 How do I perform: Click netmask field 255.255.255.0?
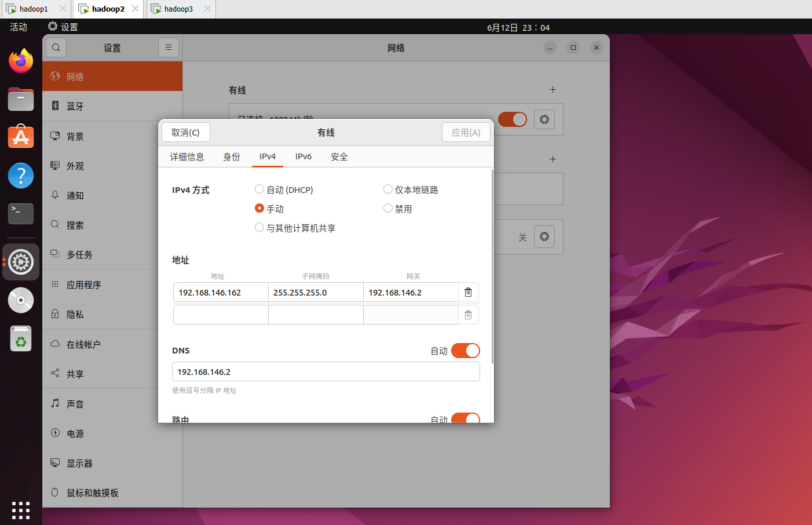(x=316, y=293)
